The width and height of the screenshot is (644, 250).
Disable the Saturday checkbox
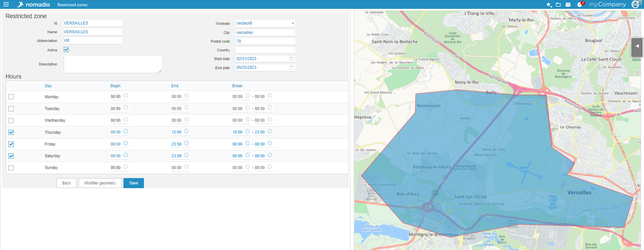coord(11,156)
